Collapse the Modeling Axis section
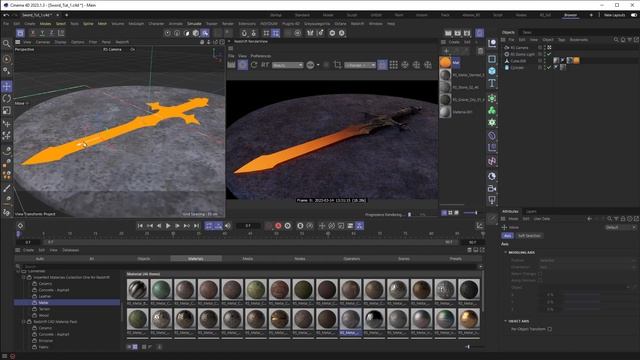Image resolution: width=640 pixels, height=360 pixels. [x=506, y=253]
